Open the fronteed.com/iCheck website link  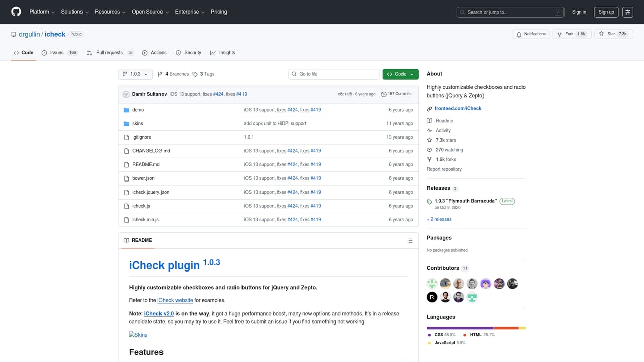coord(458,109)
